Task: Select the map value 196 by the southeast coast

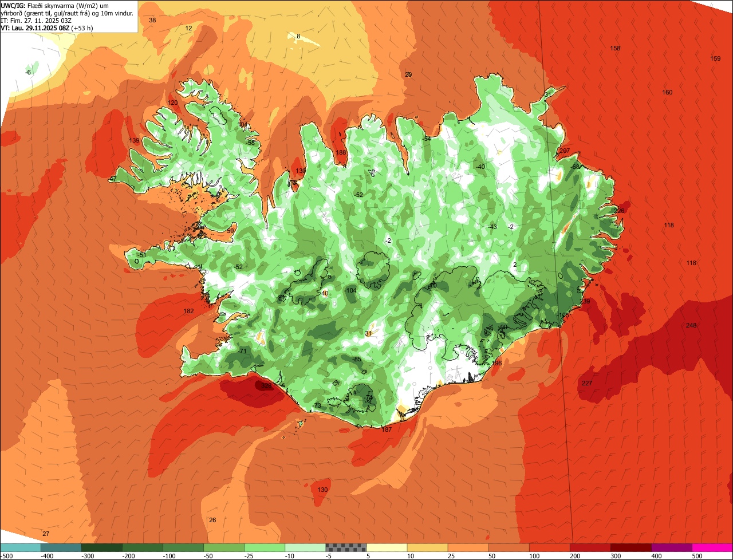Action: tap(496, 363)
